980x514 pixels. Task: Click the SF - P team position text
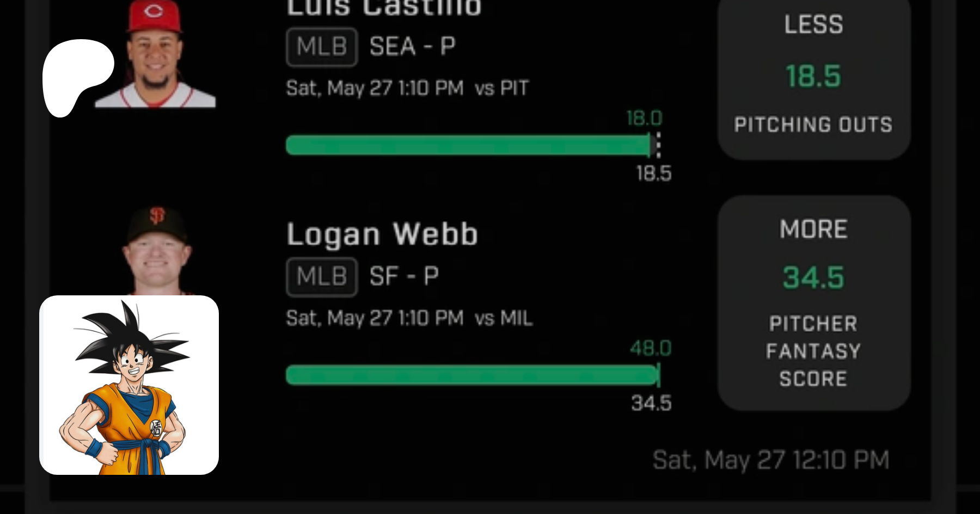(404, 277)
